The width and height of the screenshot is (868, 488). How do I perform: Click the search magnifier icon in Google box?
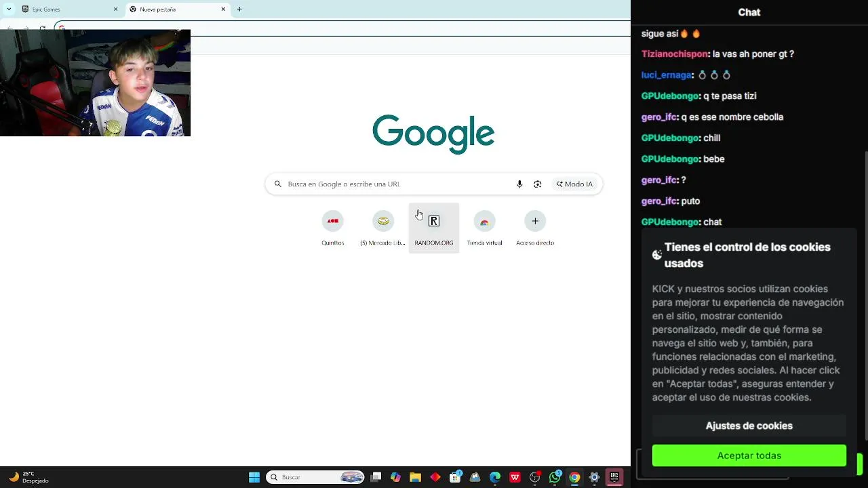277,184
